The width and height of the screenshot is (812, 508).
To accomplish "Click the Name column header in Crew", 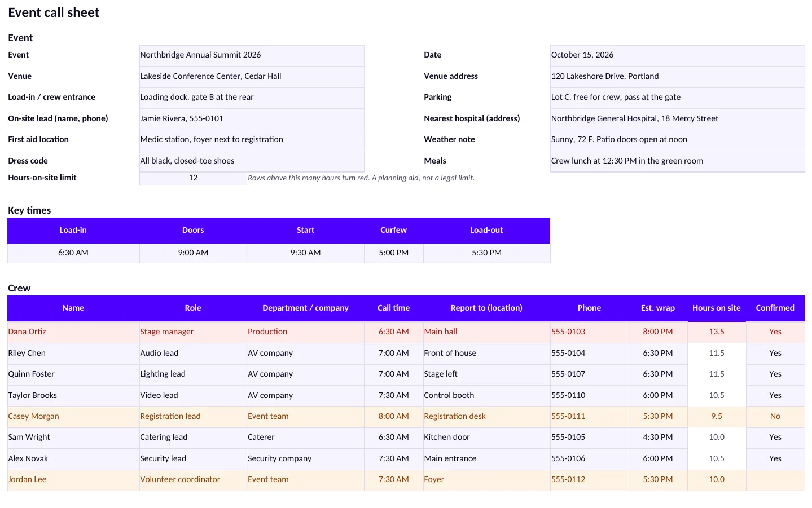I will tap(73, 308).
